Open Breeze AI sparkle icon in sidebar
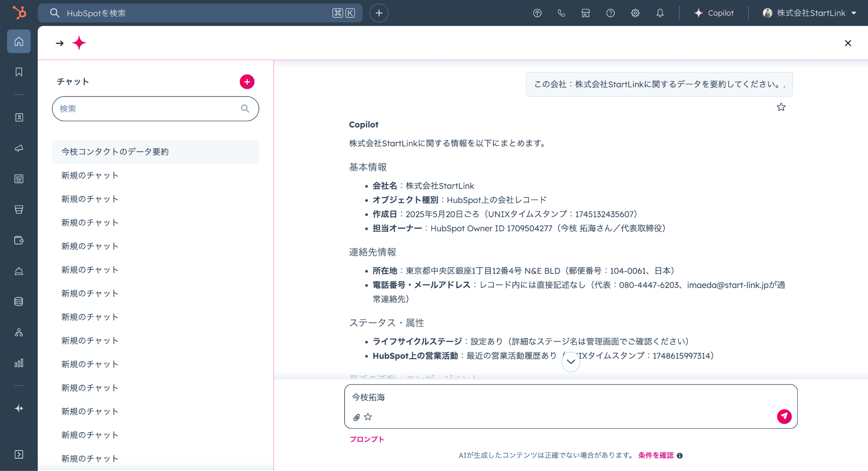The height and width of the screenshot is (471, 868). (19, 408)
